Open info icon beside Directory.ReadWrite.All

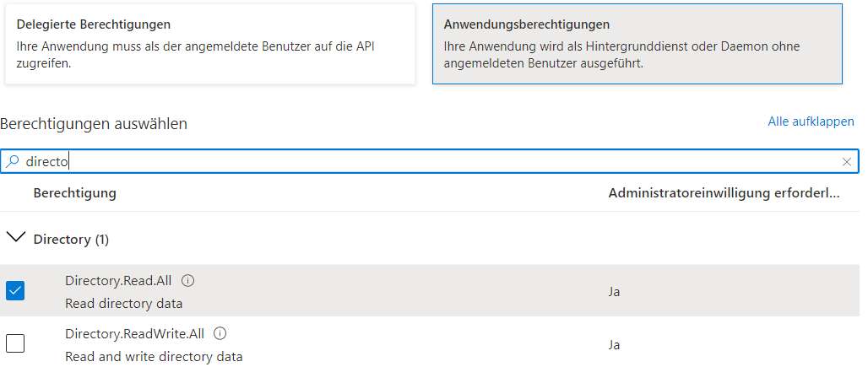click(x=220, y=334)
